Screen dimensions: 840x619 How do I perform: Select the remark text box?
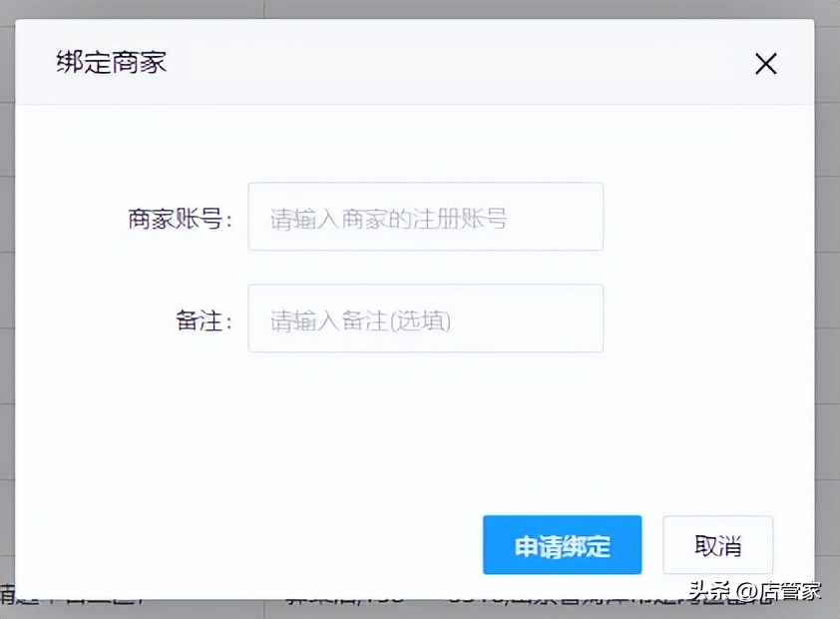coord(425,319)
